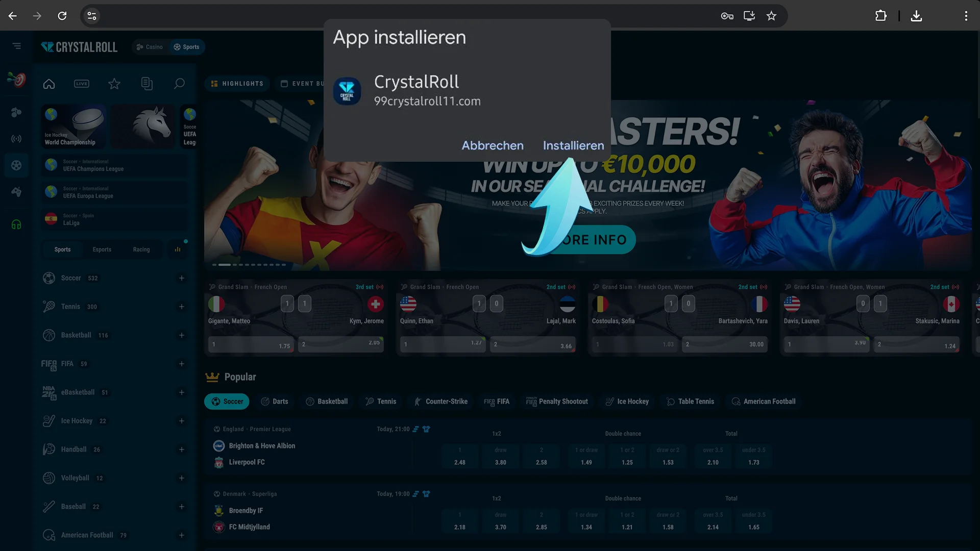
Task: Expand the Basketball category
Action: click(x=181, y=335)
